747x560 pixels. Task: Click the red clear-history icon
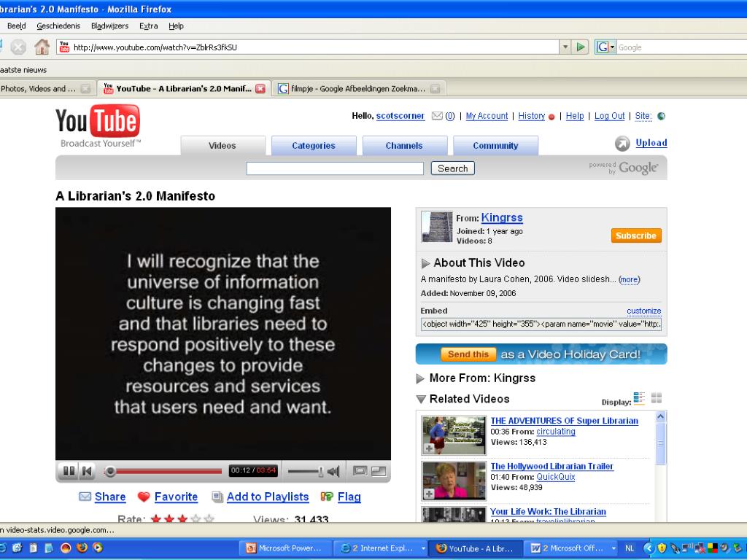click(551, 117)
